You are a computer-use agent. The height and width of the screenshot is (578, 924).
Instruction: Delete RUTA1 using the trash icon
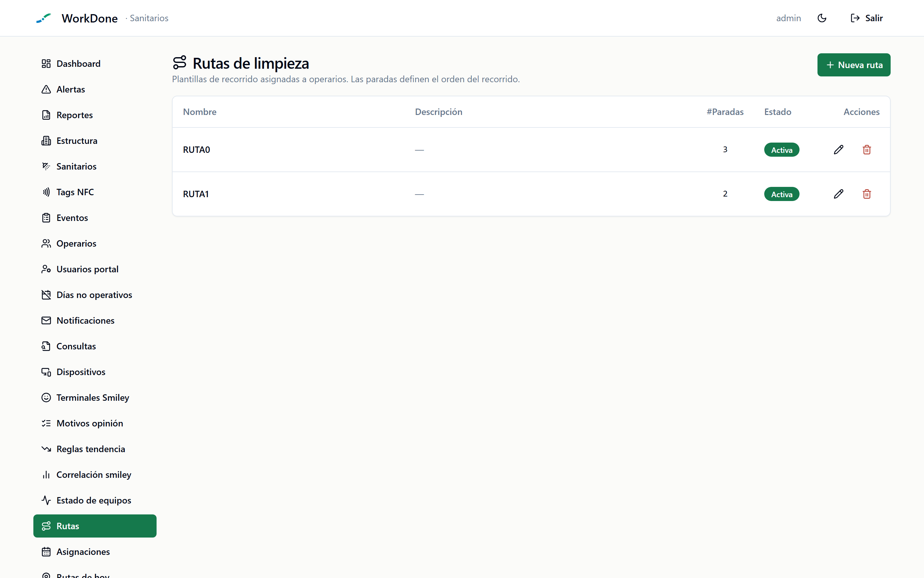coord(867,194)
